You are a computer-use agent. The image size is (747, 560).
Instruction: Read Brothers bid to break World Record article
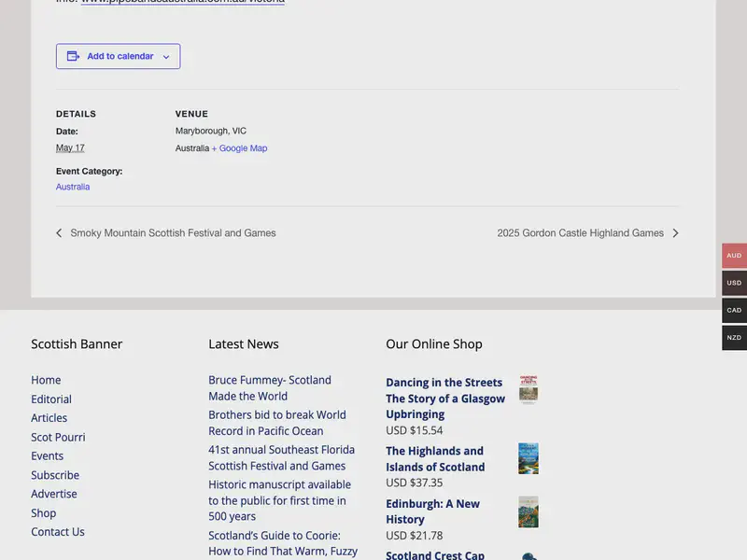(x=277, y=423)
